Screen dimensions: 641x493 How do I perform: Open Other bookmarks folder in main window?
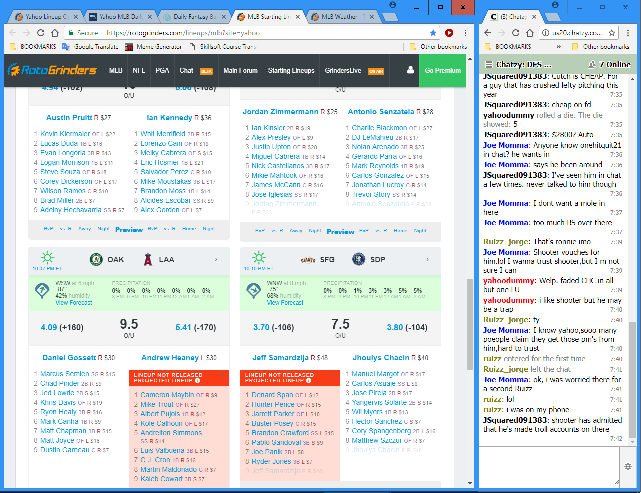coord(438,47)
